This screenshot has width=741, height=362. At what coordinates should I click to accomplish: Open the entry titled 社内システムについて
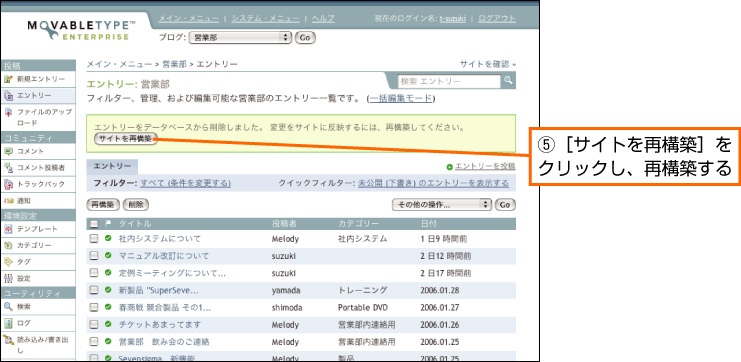point(160,239)
